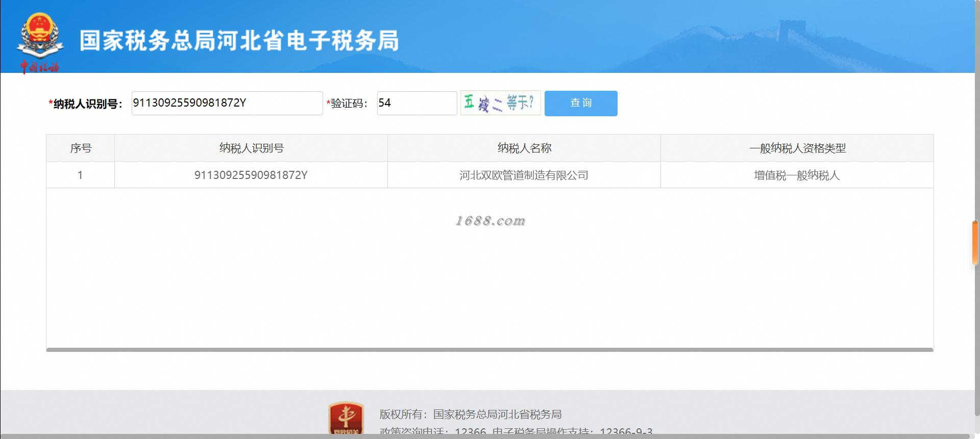This screenshot has height=439, width=980.
Task: Click the 序号 column header
Action: pyautogui.click(x=81, y=148)
